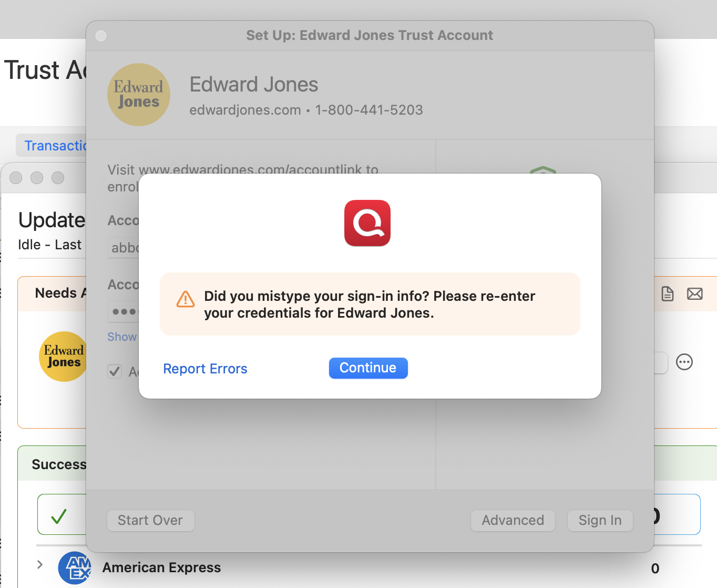
Task: Click the American Express logo icon
Action: point(75,568)
